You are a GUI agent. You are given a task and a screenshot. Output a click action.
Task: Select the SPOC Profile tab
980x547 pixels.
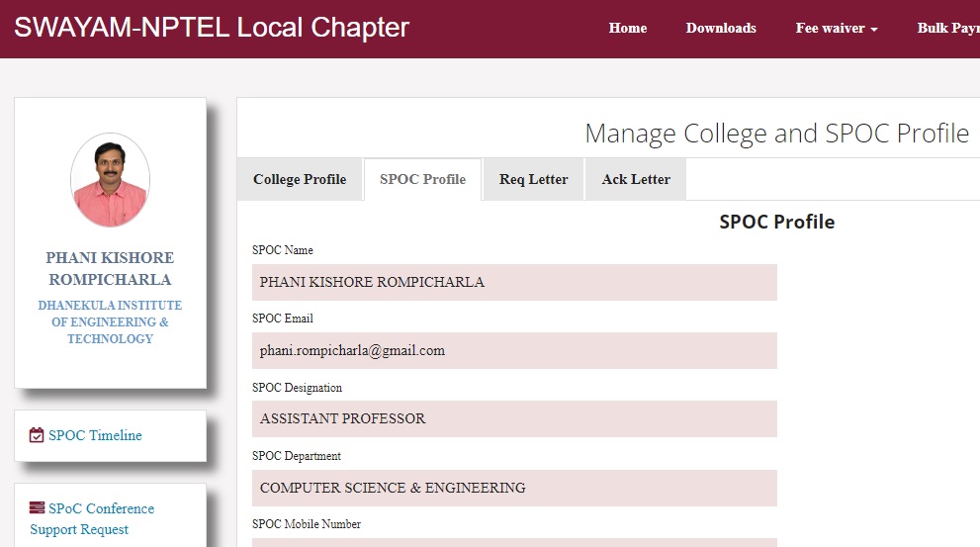coord(422,179)
